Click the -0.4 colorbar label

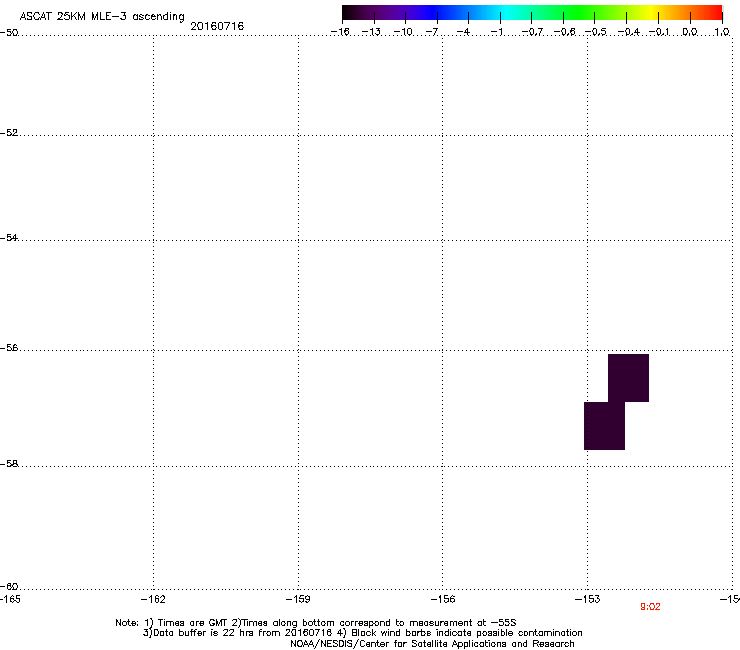point(629,32)
